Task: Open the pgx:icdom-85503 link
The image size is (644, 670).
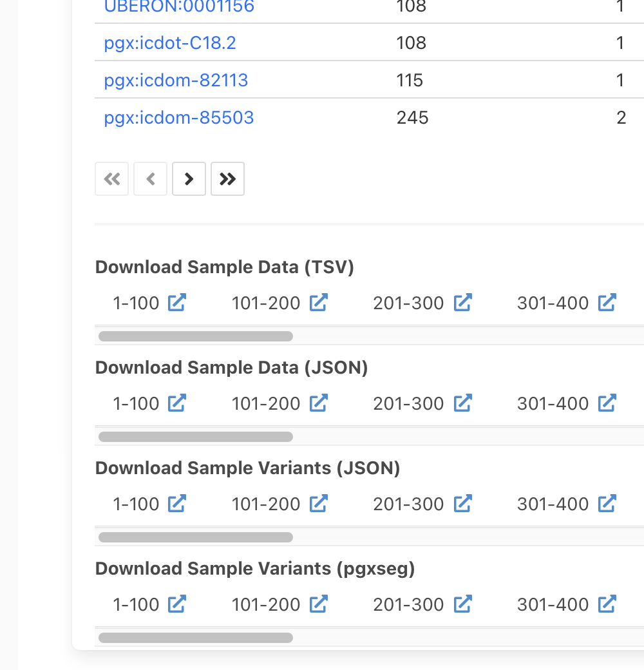Action: (179, 117)
